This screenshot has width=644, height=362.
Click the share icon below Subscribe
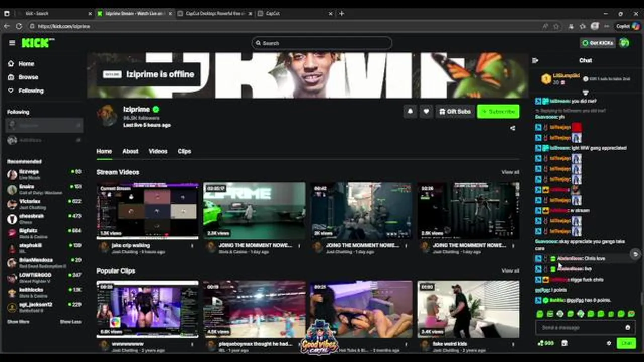tap(513, 128)
